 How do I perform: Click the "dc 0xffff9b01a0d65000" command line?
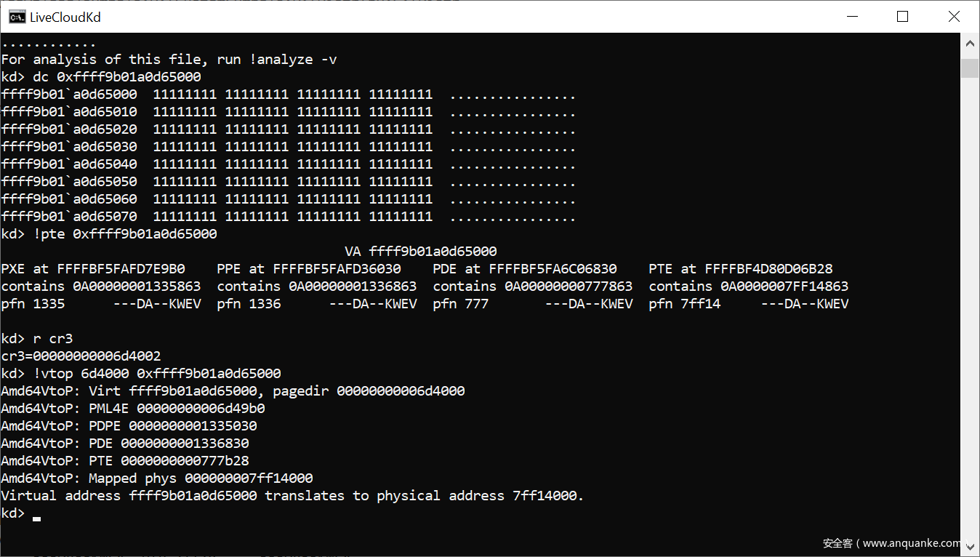coord(116,77)
